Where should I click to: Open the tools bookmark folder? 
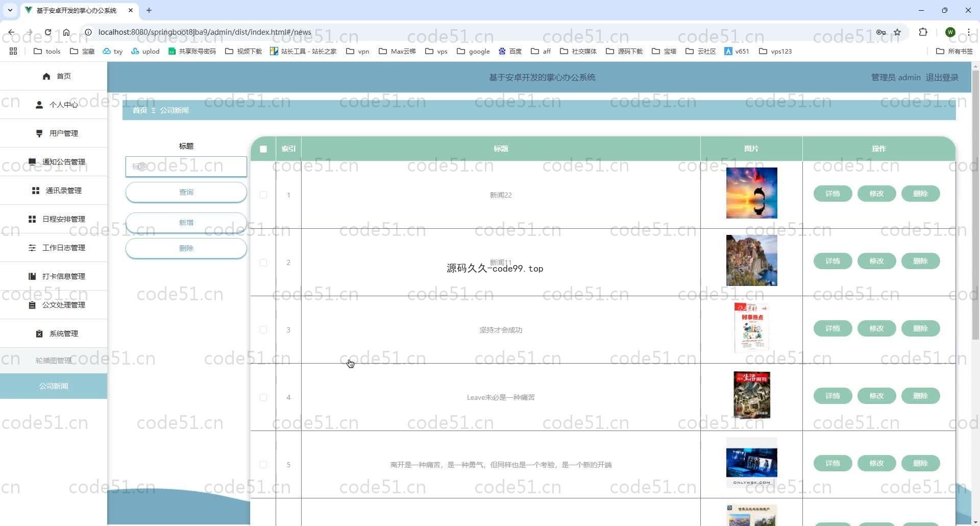pos(47,51)
